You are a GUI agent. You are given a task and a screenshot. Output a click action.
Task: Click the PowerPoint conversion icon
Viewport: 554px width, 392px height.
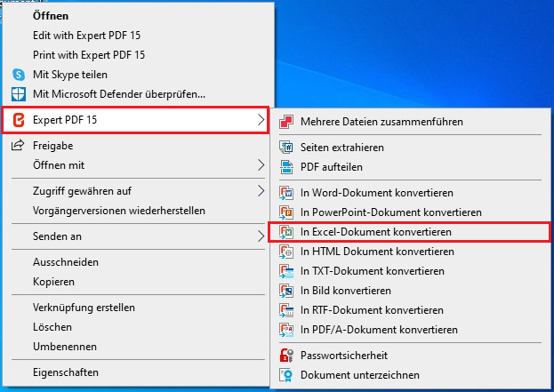[286, 212]
